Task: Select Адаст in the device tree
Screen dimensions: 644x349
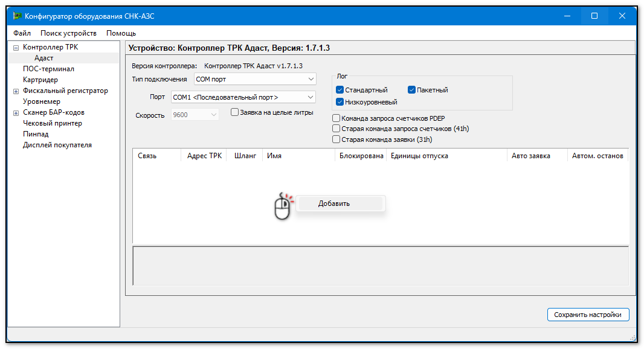Action: click(43, 58)
